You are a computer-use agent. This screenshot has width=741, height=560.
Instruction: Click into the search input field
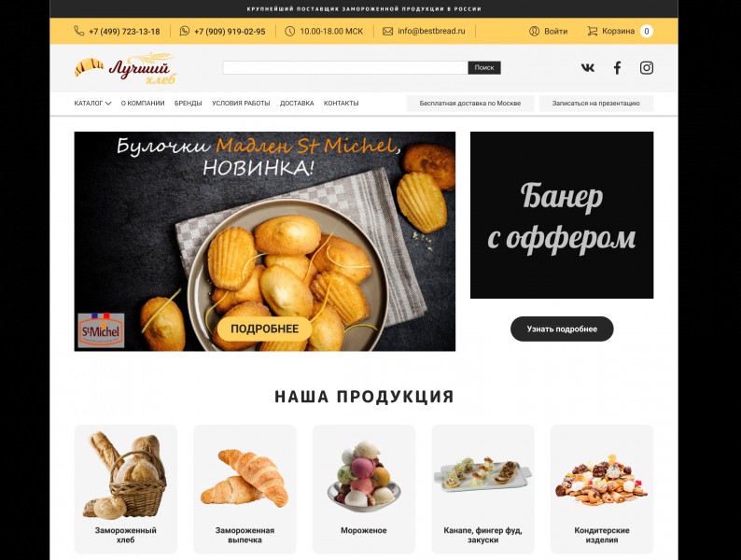tap(345, 68)
